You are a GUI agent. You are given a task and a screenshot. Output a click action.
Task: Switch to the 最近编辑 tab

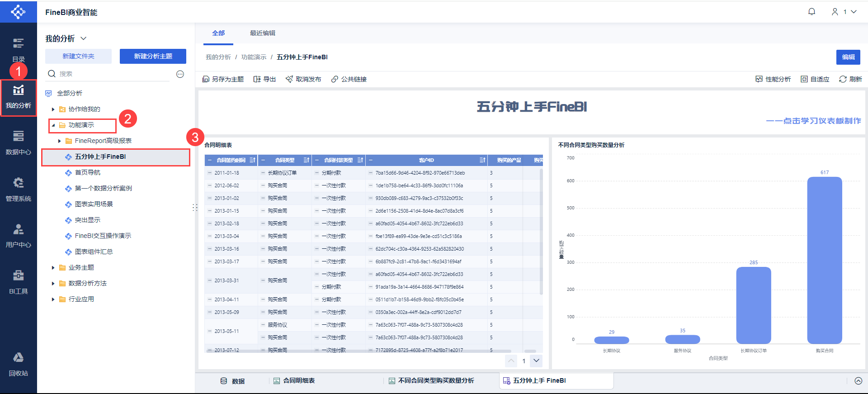pyautogui.click(x=263, y=33)
